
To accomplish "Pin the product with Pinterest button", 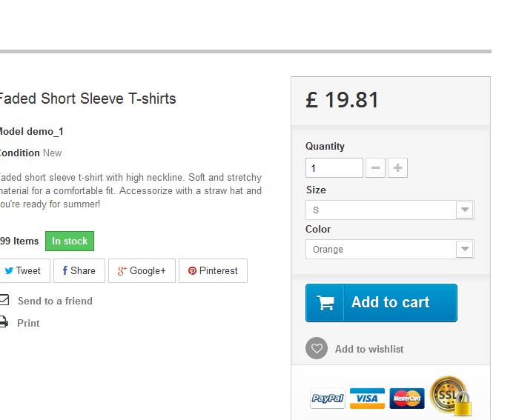I will pyautogui.click(x=213, y=271).
